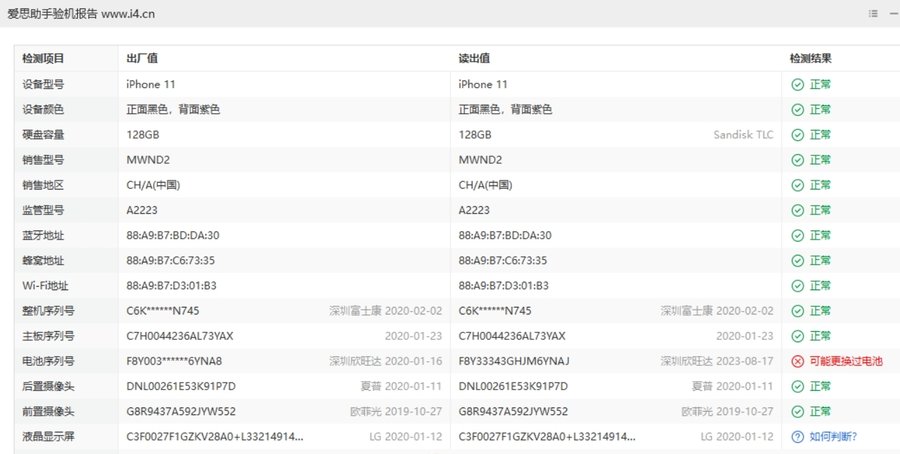Image resolution: width=900 pixels, height=454 pixels.
Task: Select the 前置摄像头 row label
Action: [x=48, y=412]
